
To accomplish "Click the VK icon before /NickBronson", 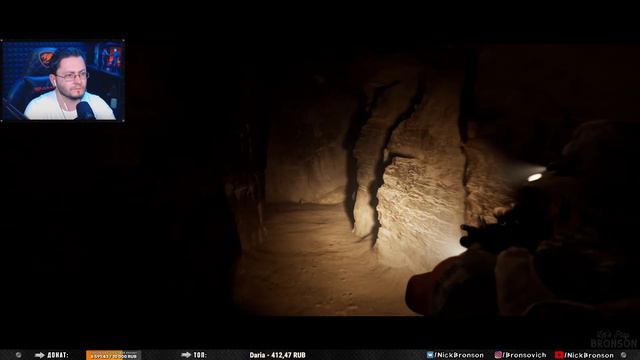I will point(430,355).
